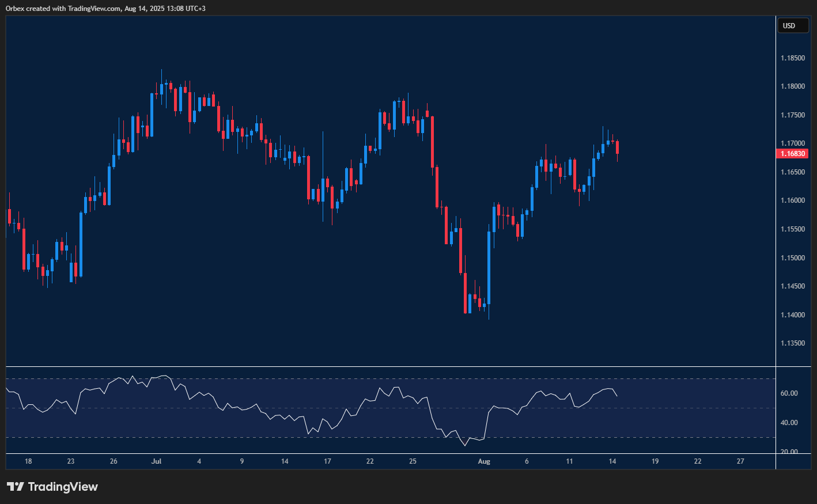Screen dimensions: 817x504
Task: Click the Orbex TradingView.com attribution text
Action: 105,8
